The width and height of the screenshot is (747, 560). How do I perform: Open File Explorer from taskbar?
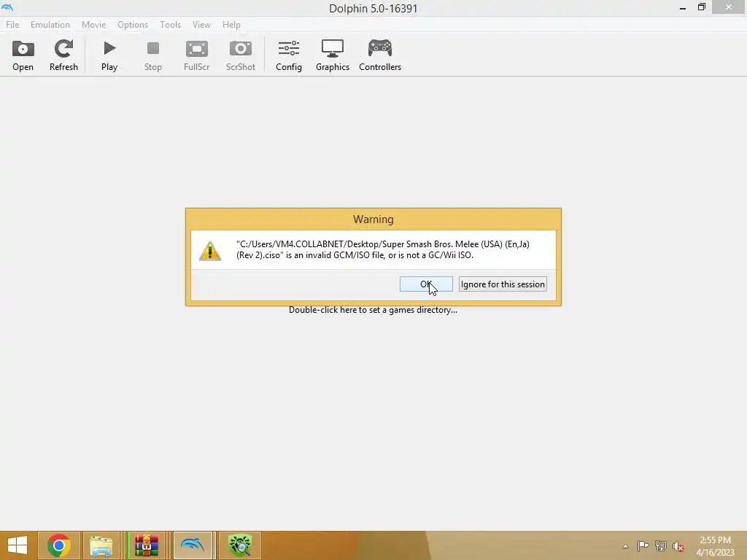pyautogui.click(x=101, y=545)
